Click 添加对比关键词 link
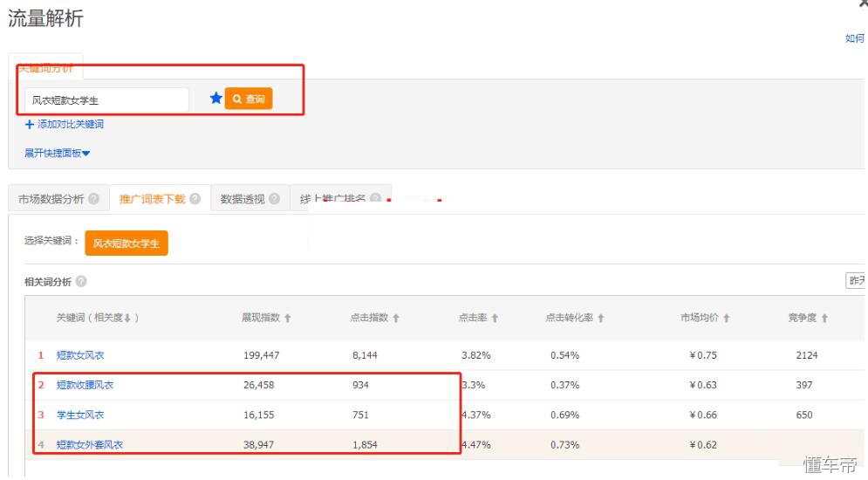The image size is (868, 480). 65,124
